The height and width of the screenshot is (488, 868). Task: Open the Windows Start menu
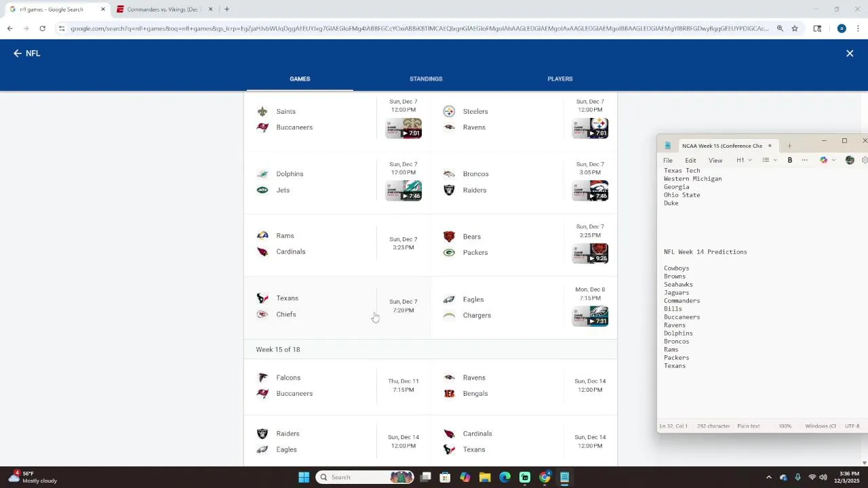coord(304,477)
